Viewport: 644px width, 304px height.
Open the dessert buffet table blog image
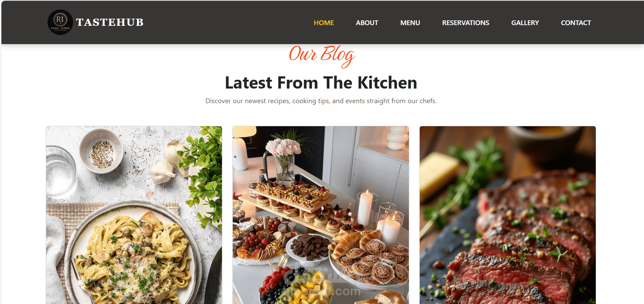[x=321, y=215]
